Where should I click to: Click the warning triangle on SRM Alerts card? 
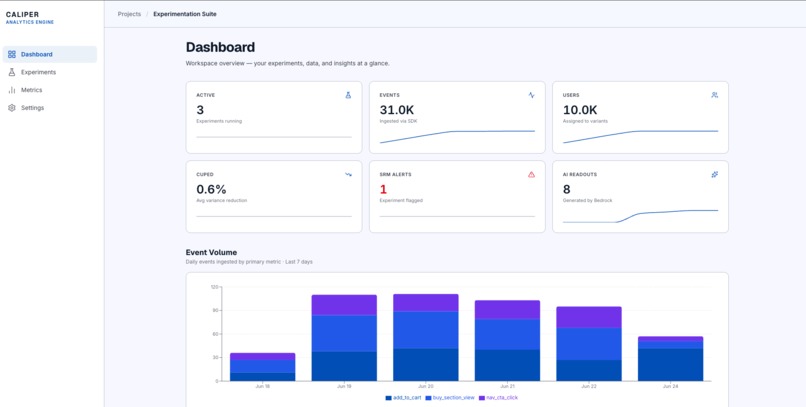coord(531,175)
